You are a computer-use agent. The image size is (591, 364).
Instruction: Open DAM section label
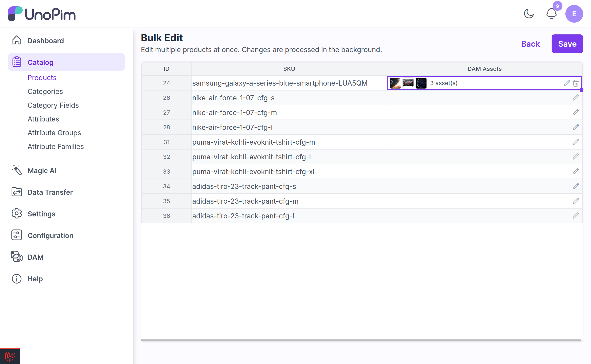pyautogui.click(x=35, y=257)
